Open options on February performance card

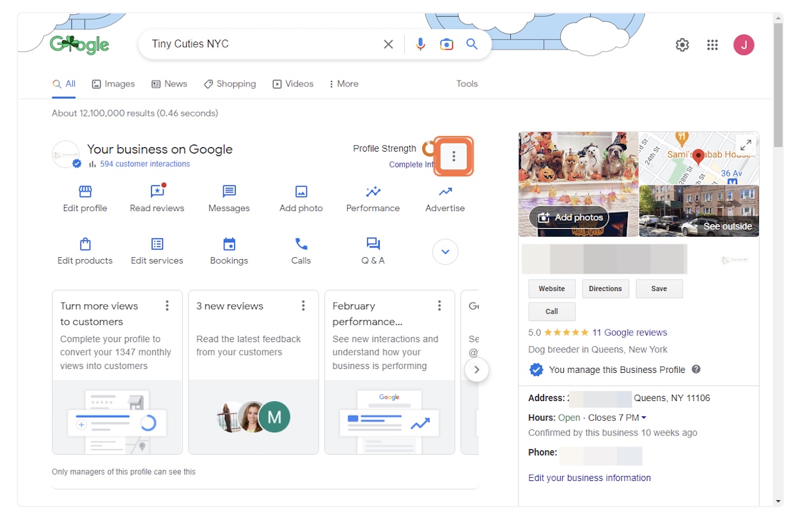439,306
